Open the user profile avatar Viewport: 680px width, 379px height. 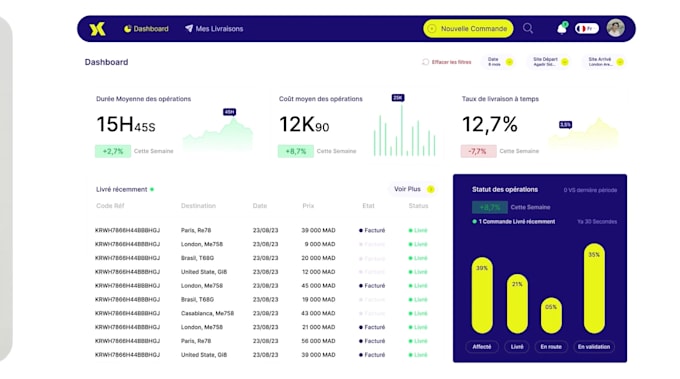615,28
